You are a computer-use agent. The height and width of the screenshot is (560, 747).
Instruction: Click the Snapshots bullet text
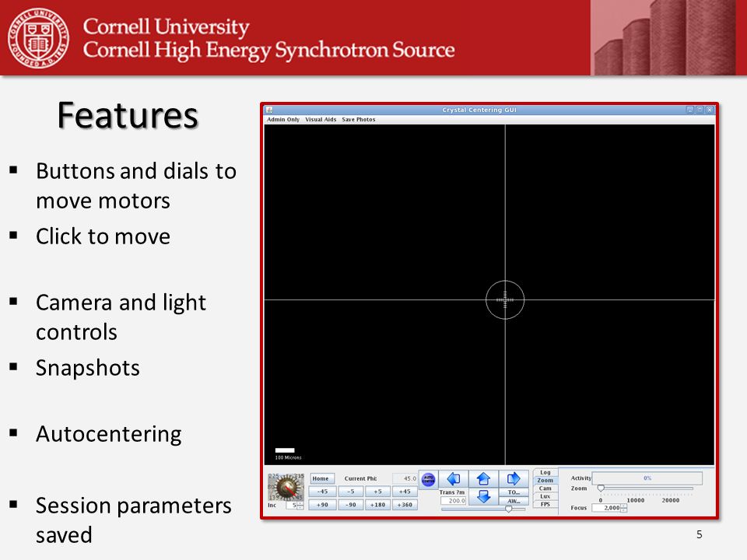(88, 368)
